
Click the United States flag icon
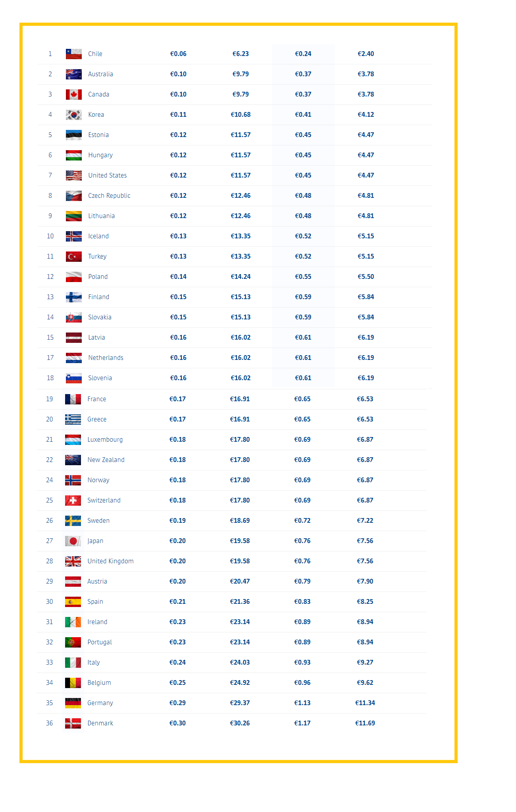tap(74, 176)
